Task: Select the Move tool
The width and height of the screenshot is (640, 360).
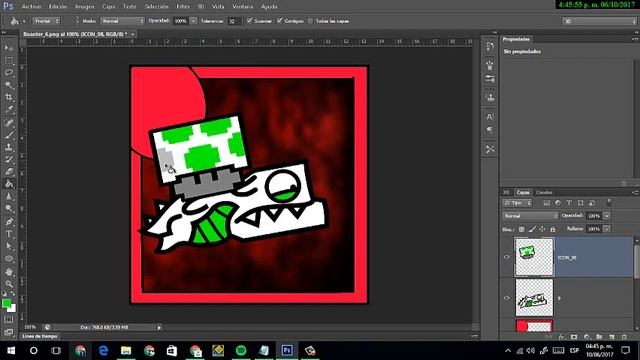Action: tap(9, 48)
